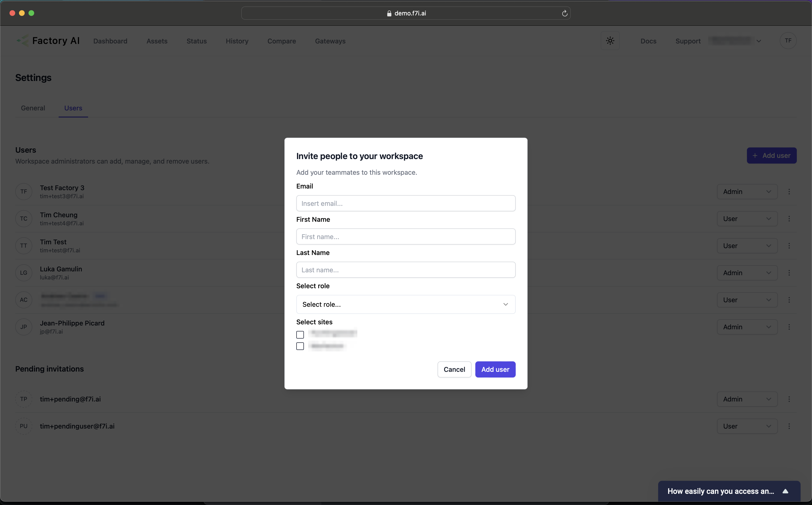Image resolution: width=812 pixels, height=505 pixels.
Task: Open the TF profile avatar menu
Action: [788, 41]
